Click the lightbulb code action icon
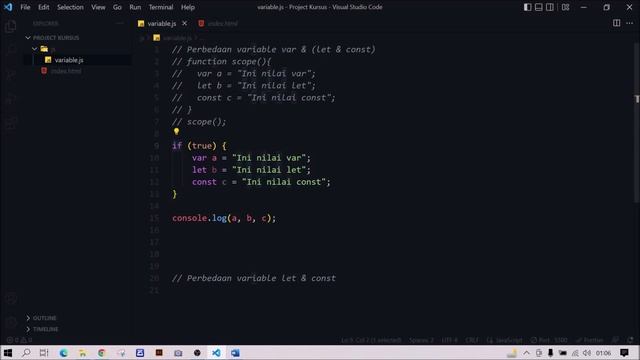Viewport: 640px width, 360px height. 176,131
